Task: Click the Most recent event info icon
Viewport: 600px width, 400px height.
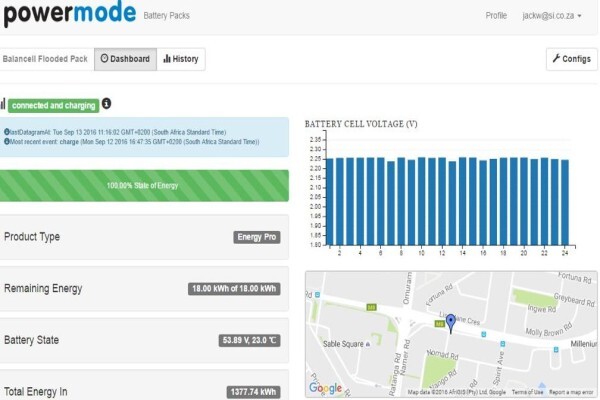Action: click(7, 141)
